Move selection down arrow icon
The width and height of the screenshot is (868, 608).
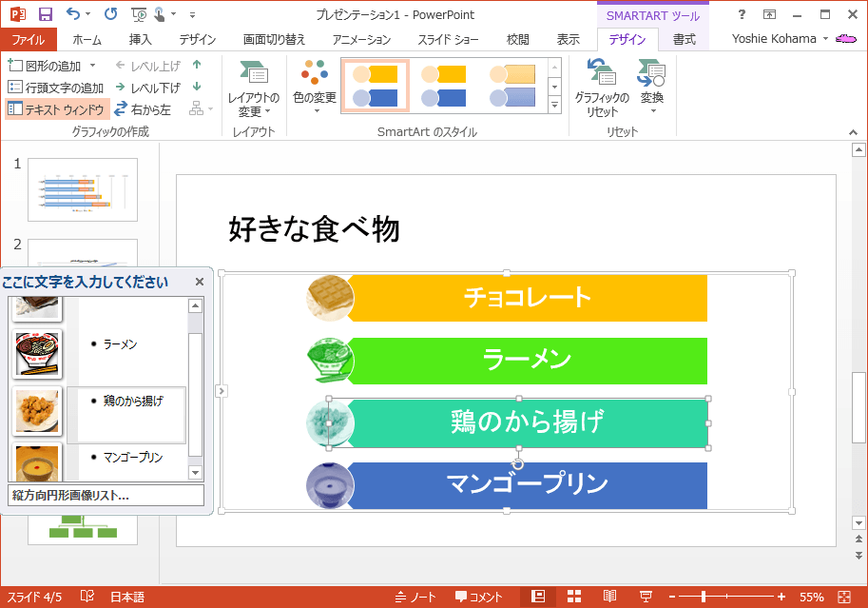pos(197,87)
